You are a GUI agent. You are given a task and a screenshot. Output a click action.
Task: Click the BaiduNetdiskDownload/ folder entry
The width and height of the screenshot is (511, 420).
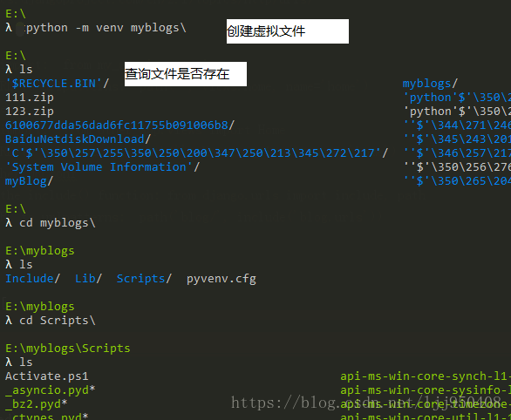pyautogui.click(x=78, y=139)
